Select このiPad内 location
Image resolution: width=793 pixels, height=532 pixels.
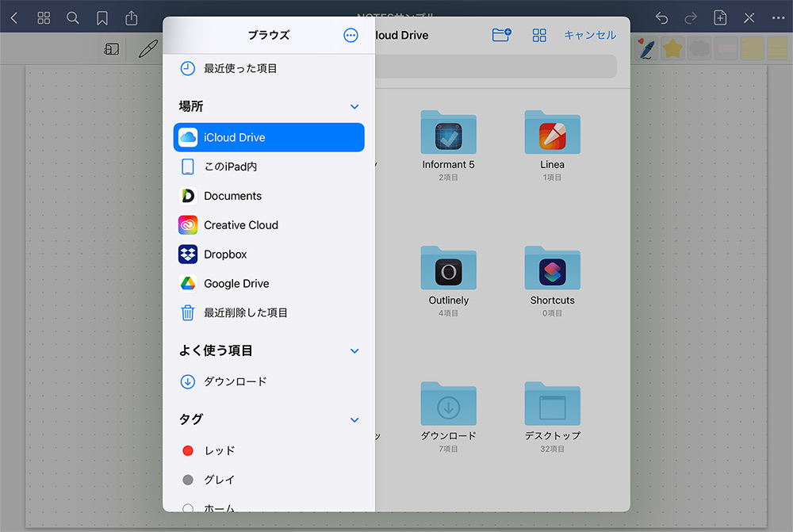269,166
